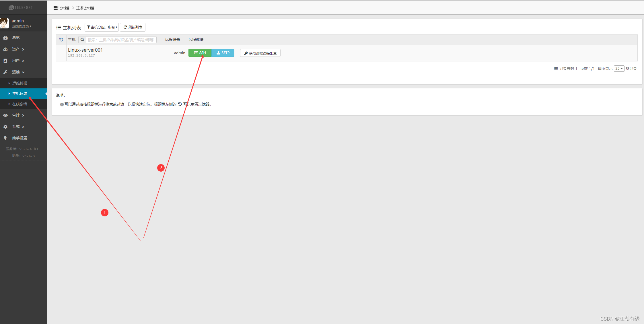Click the reset filter icon in table header

[61, 40]
